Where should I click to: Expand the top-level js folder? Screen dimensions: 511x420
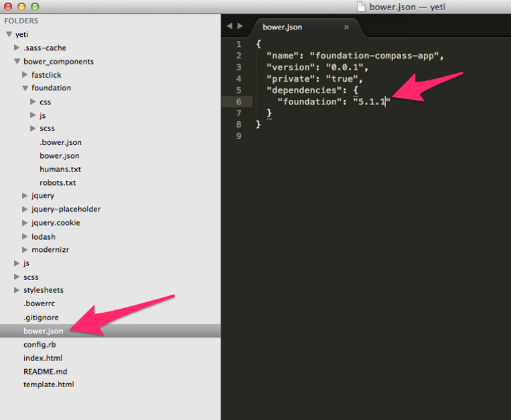(17, 263)
